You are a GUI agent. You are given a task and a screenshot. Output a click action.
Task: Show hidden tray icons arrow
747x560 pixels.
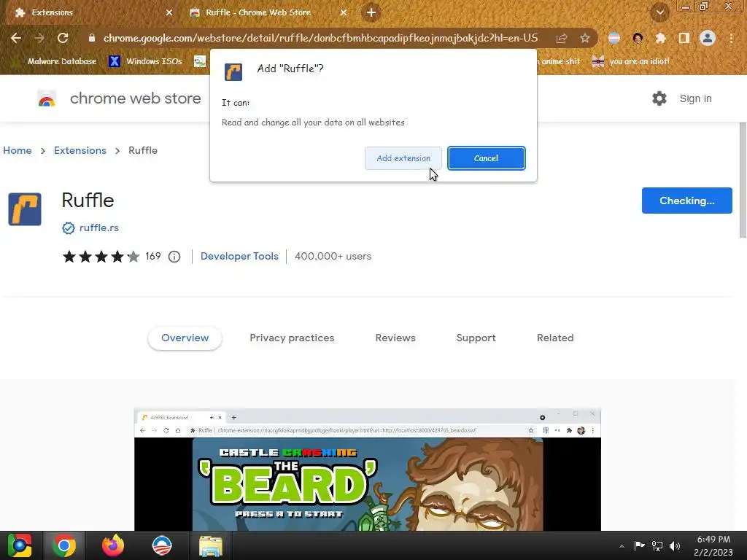click(x=622, y=546)
